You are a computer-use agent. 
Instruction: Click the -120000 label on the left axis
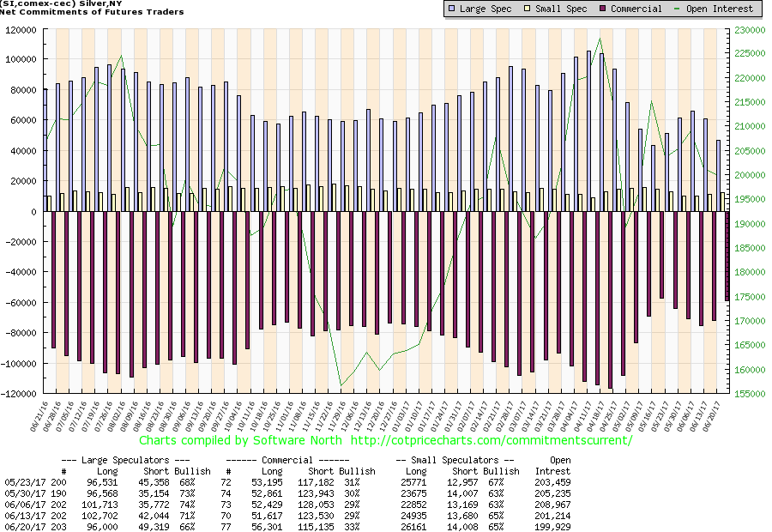point(22,394)
